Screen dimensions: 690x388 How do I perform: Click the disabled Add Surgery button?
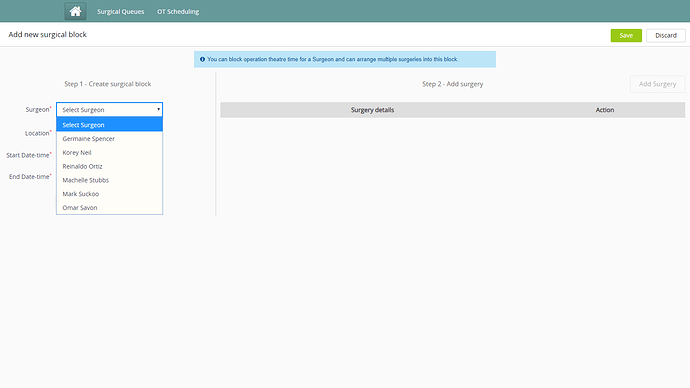point(657,84)
